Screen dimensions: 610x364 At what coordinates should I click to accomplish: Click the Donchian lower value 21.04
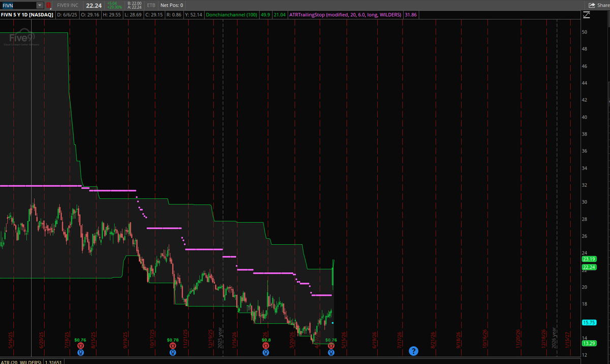click(x=280, y=15)
